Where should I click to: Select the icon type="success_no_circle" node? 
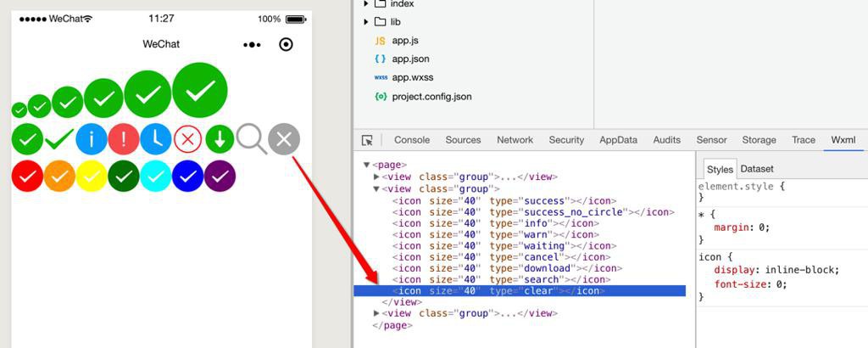point(534,211)
